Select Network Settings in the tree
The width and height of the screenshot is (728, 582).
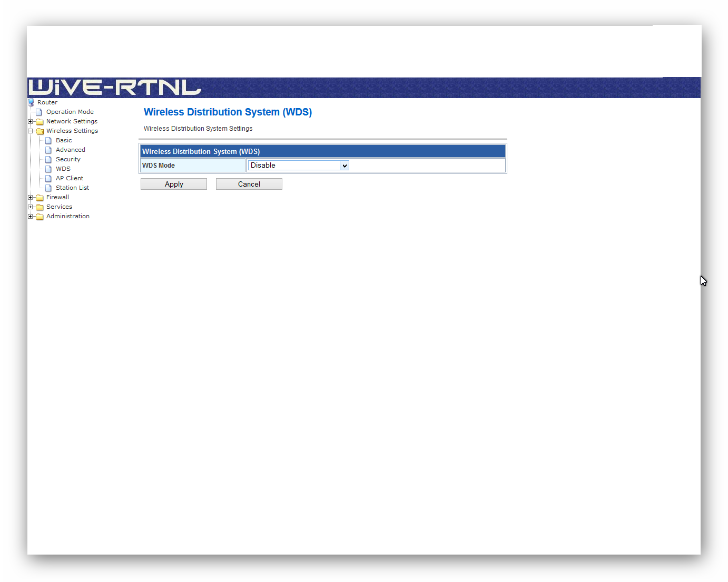pos(72,121)
